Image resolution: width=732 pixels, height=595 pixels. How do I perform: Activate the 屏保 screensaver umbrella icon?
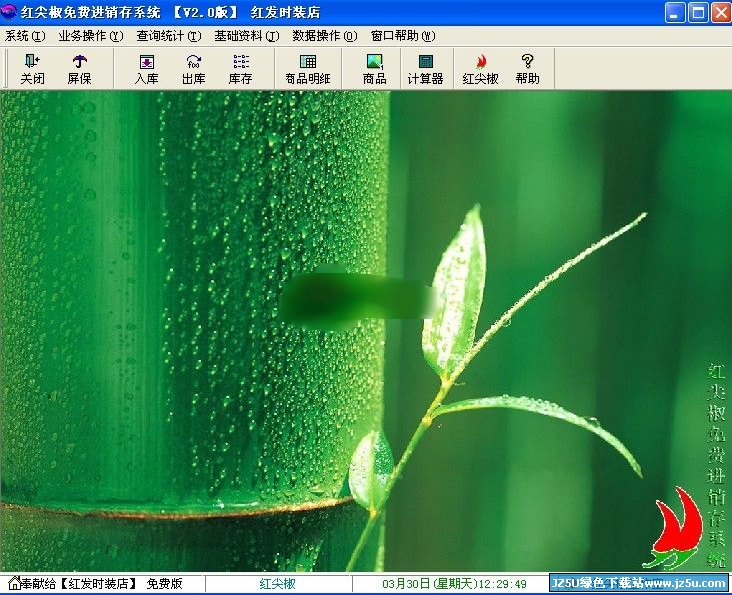coord(79,68)
